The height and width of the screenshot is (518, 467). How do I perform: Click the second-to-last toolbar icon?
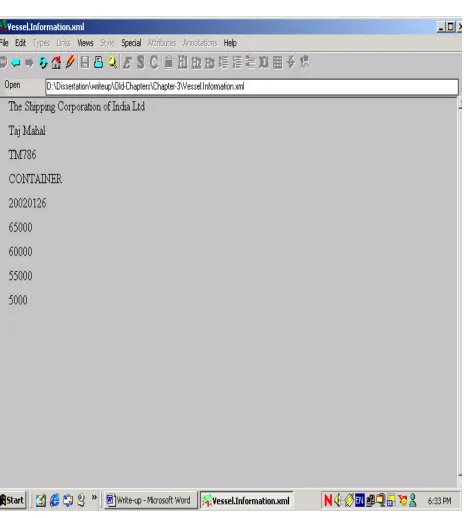[291, 62]
